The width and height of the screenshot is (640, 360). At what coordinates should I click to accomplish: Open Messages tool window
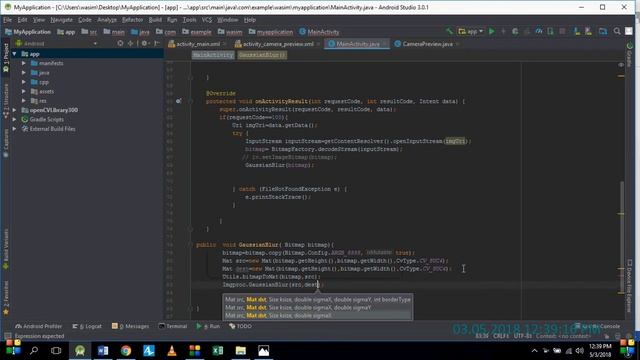[x=131, y=326]
